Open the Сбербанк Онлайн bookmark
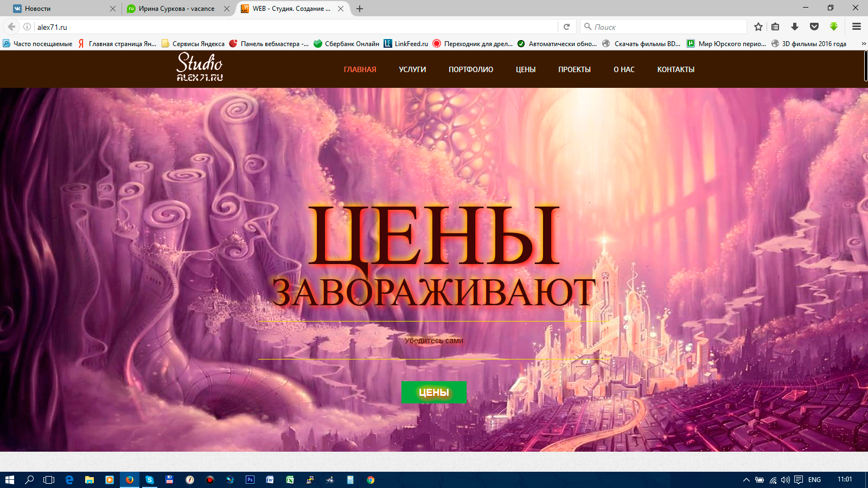Screen dimensions: 868x488 click(x=346, y=44)
